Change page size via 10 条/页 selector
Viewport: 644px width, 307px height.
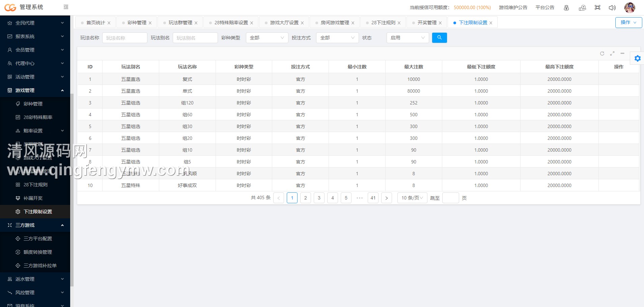pyautogui.click(x=412, y=198)
